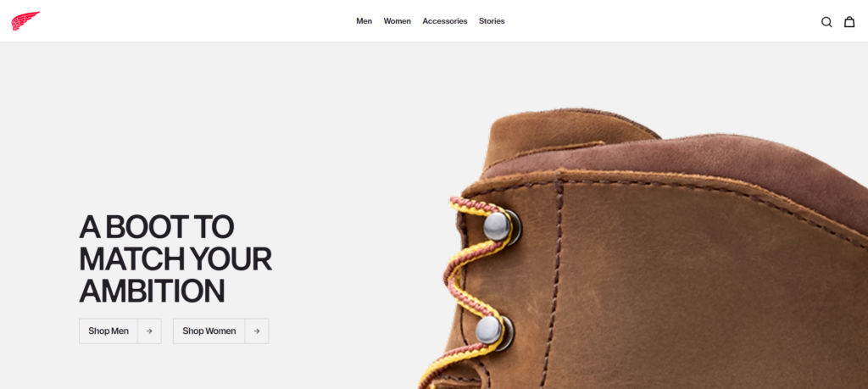
Task: Open the shopping bag icon
Action: tap(849, 21)
